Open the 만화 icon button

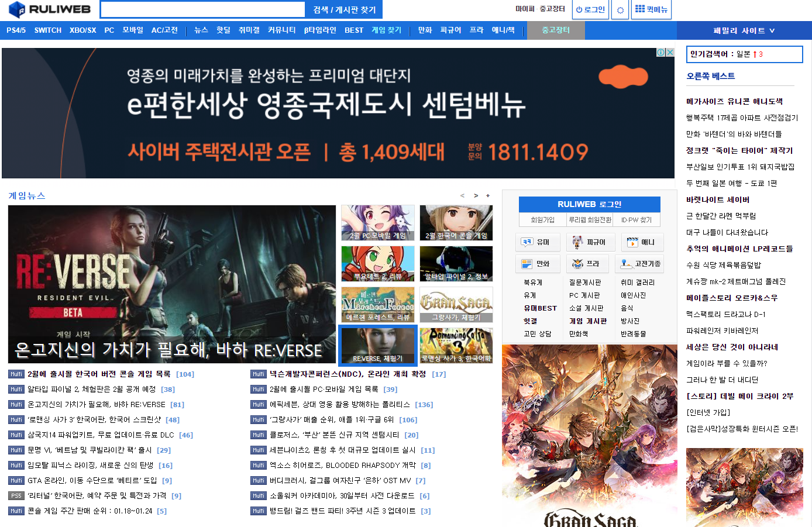coord(538,264)
